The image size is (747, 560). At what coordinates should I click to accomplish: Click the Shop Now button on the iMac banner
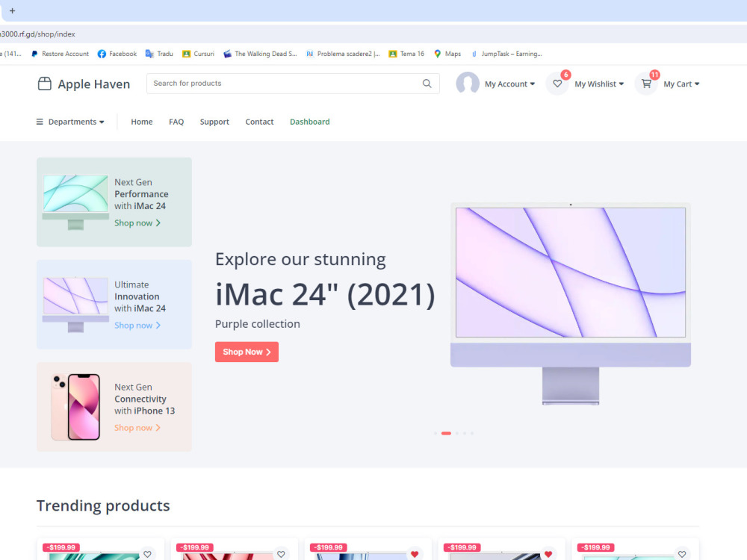coord(247,352)
